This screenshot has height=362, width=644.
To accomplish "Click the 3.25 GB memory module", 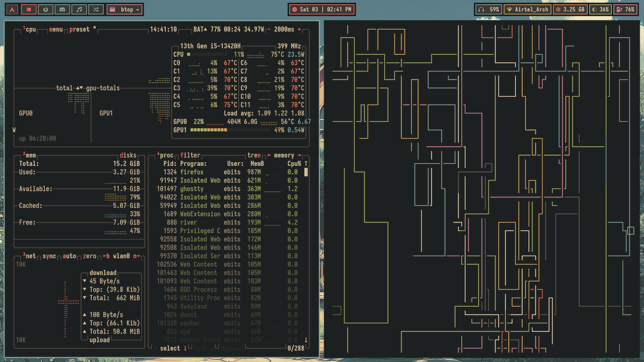I will [x=570, y=9].
